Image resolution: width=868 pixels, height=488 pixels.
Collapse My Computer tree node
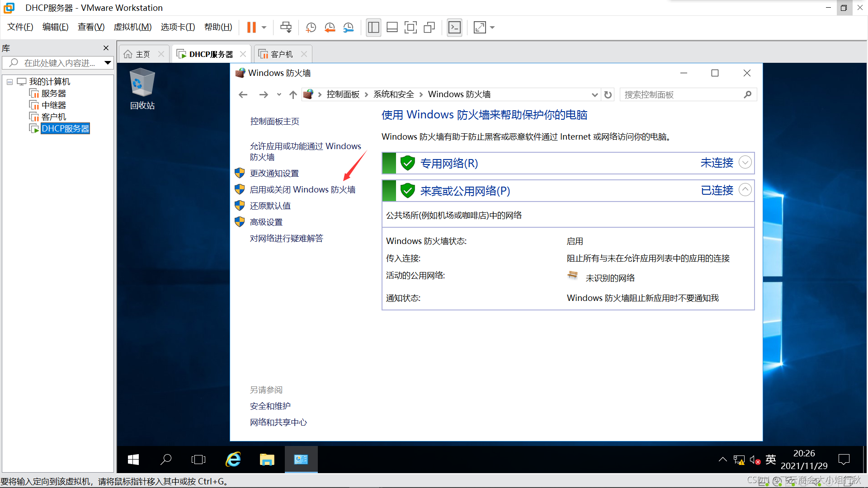(9, 82)
